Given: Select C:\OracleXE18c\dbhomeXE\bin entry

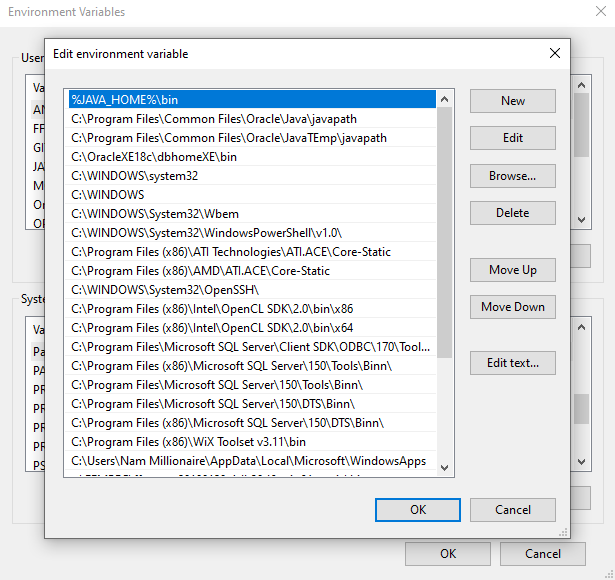Looking at the screenshot, I should tap(252, 157).
